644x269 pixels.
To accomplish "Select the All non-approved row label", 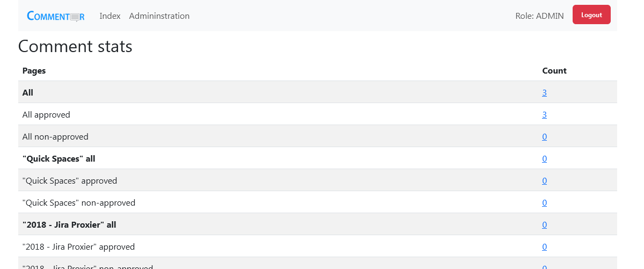I will (x=55, y=136).
